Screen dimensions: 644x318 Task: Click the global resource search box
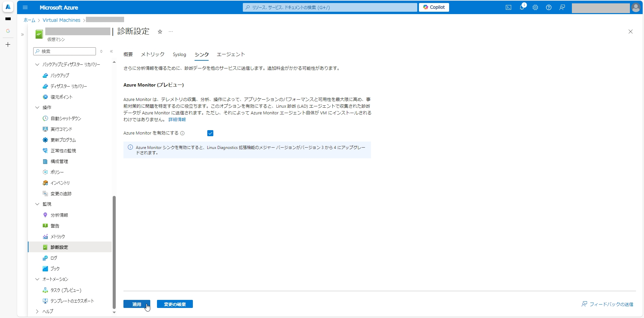(330, 7)
